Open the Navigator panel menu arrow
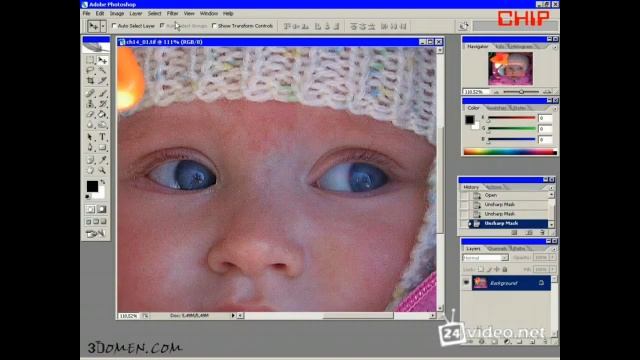 pos(555,47)
